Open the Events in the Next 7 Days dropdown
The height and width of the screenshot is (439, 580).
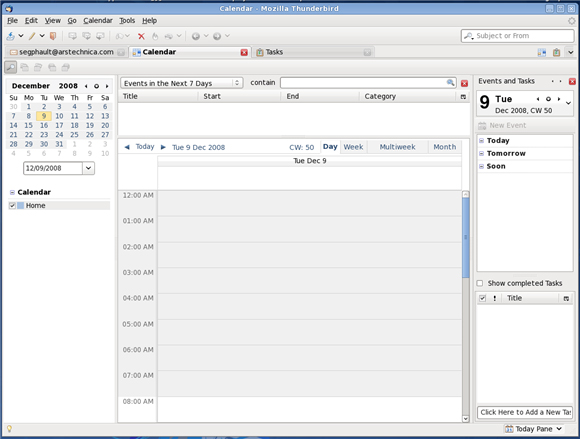pos(181,83)
